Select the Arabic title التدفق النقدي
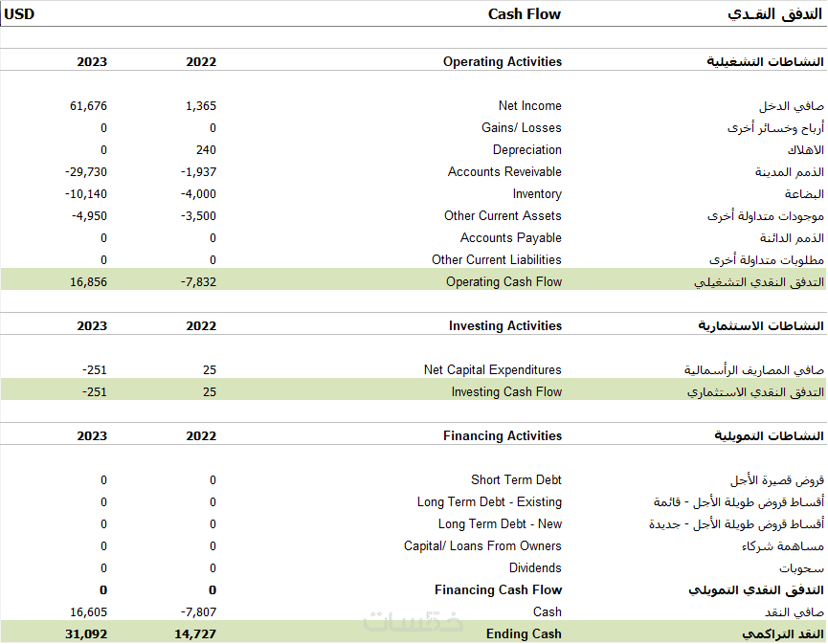The image size is (828, 644). click(x=775, y=14)
